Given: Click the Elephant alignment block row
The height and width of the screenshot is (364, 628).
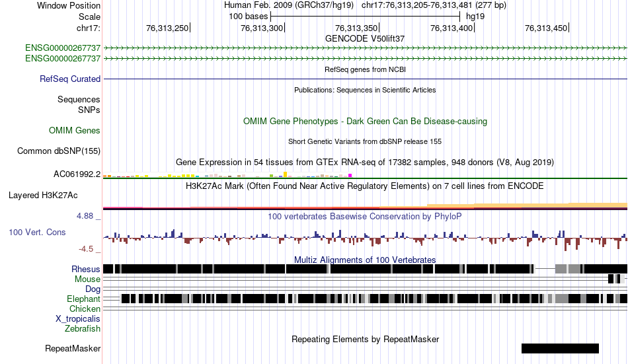Looking at the screenshot, I should tap(374, 299).
